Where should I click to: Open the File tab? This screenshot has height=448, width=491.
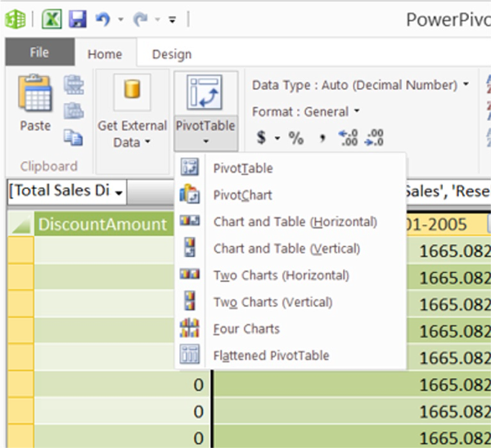click(x=39, y=53)
